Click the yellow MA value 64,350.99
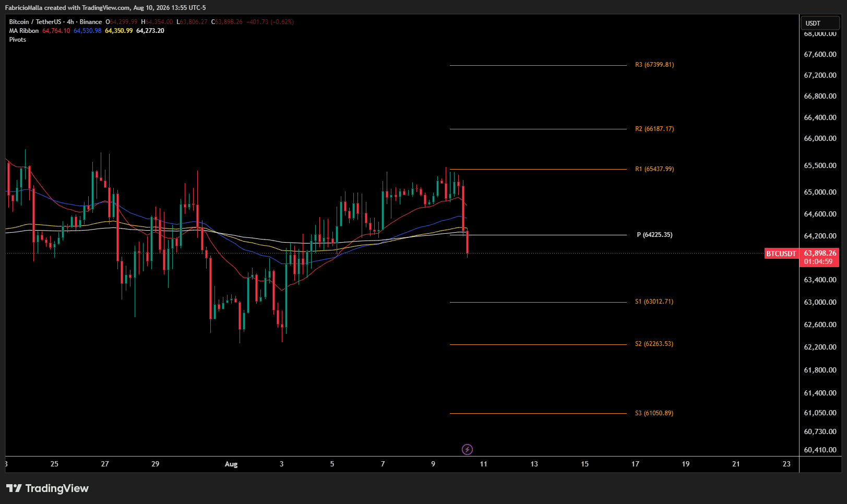Viewport: 847px width, 504px height. point(118,31)
